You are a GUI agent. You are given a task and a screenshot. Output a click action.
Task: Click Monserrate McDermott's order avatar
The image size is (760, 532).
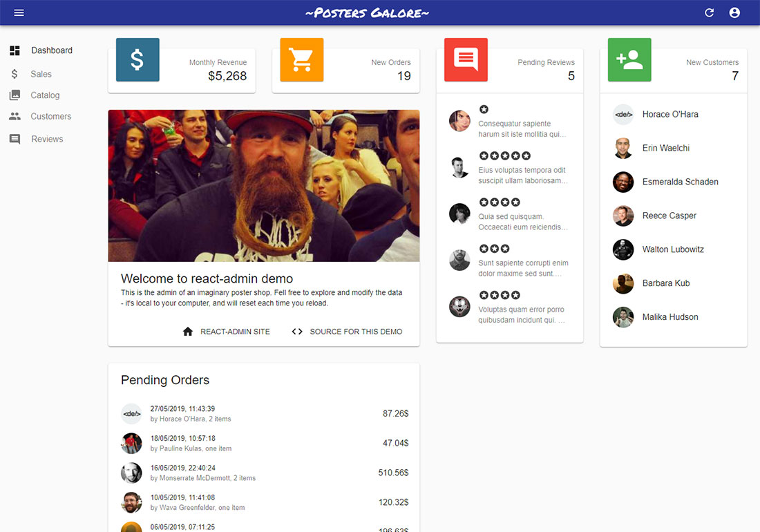click(x=131, y=473)
